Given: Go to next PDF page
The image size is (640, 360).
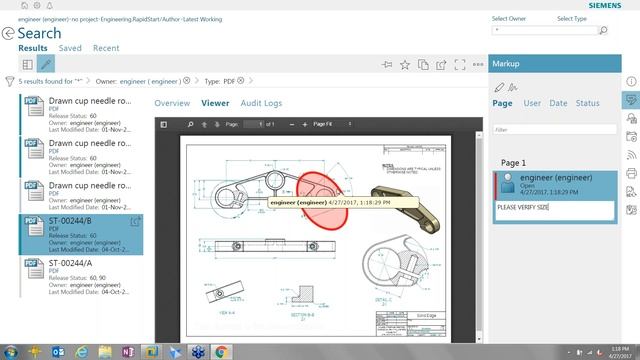Looking at the screenshot, I should pos(217,124).
